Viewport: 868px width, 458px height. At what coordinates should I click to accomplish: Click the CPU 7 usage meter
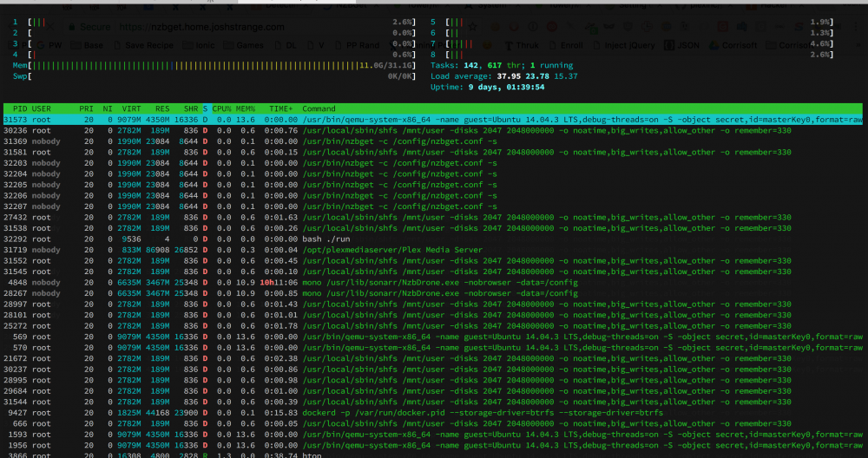[x=632, y=43]
